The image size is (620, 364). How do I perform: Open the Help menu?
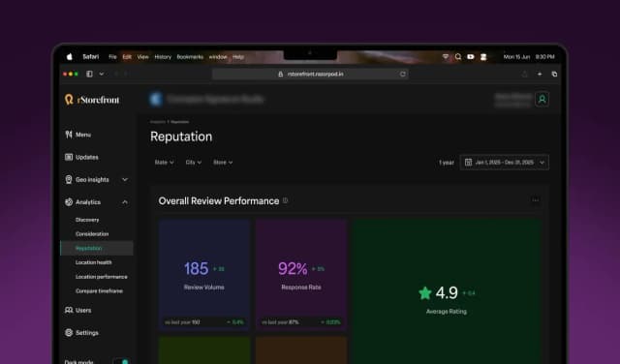coord(238,57)
